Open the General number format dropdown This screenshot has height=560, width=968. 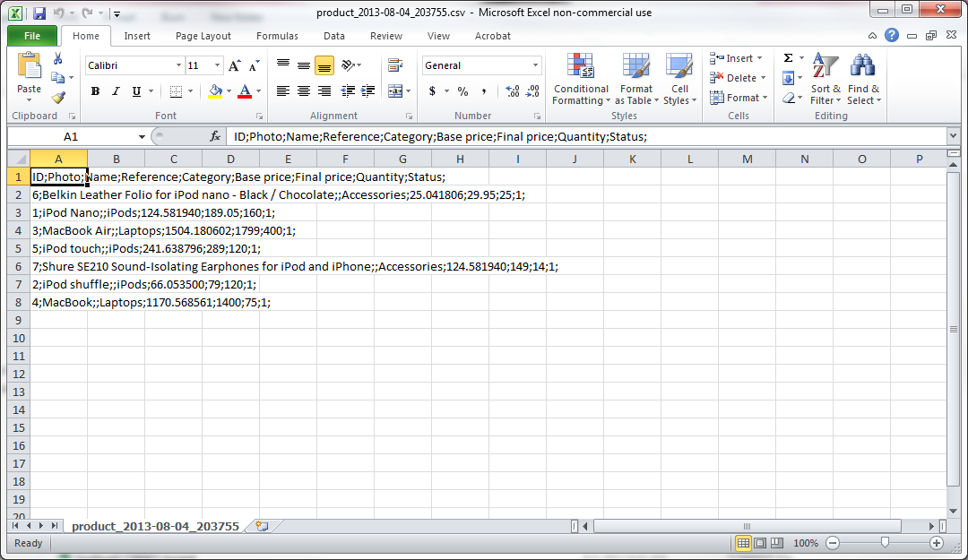coord(535,65)
